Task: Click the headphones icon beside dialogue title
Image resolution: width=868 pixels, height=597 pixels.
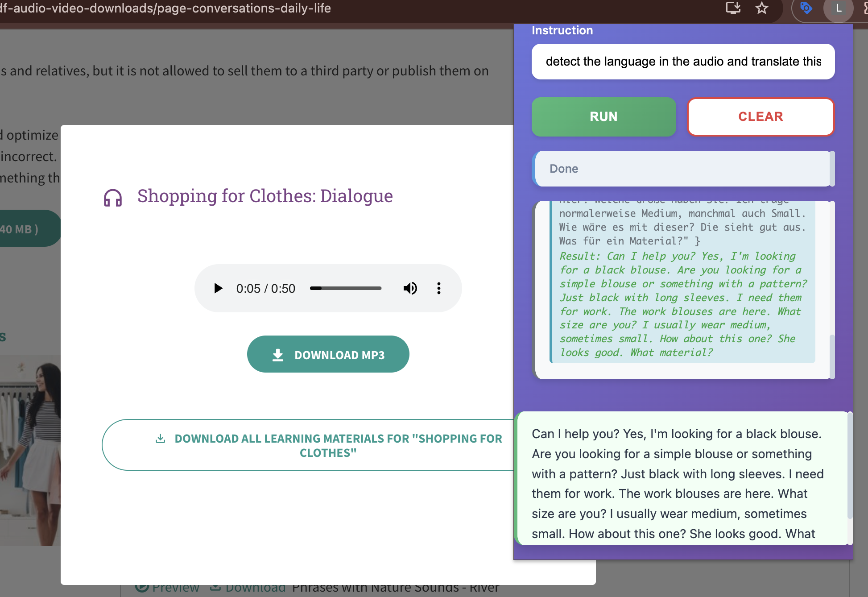Action: tap(113, 197)
